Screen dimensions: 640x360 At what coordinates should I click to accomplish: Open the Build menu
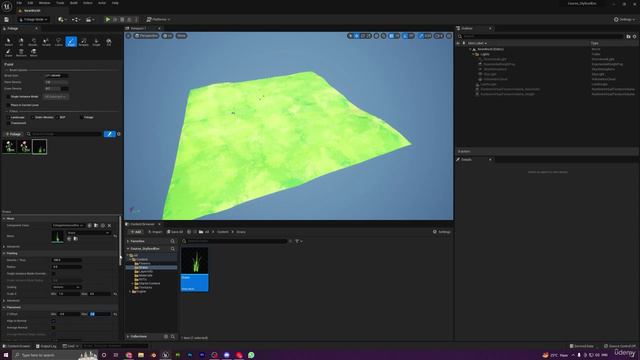point(73,3)
